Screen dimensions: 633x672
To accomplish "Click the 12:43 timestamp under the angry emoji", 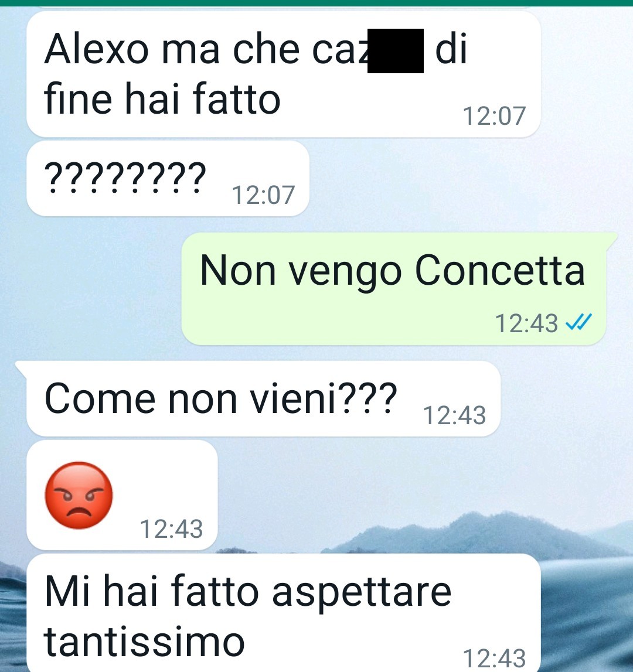I will pyautogui.click(x=171, y=529).
